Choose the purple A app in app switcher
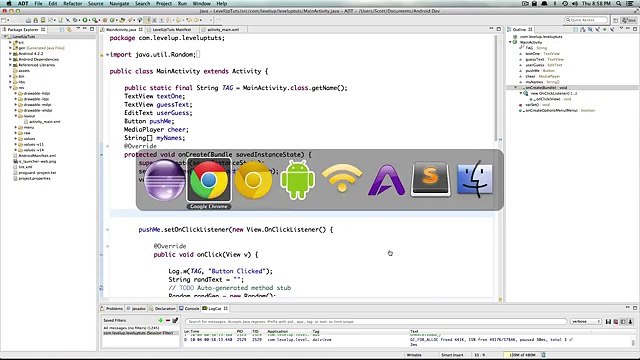The width and height of the screenshot is (640, 360). pyautogui.click(x=386, y=180)
